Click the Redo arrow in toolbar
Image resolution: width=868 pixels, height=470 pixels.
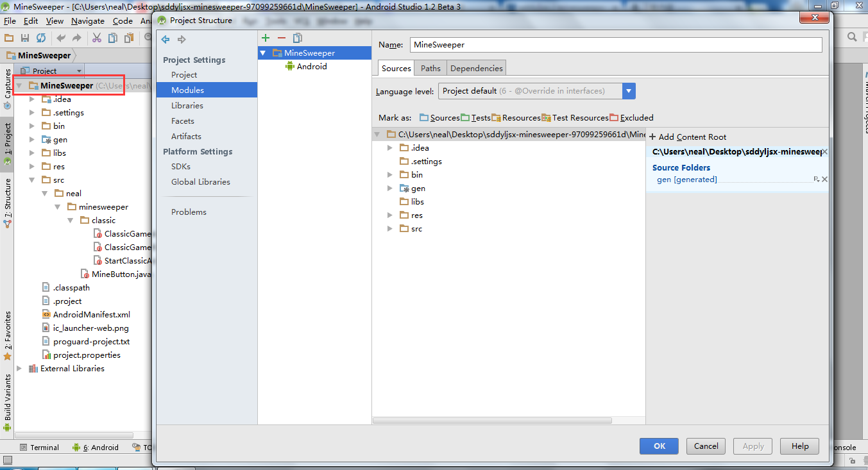click(x=76, y=38)
